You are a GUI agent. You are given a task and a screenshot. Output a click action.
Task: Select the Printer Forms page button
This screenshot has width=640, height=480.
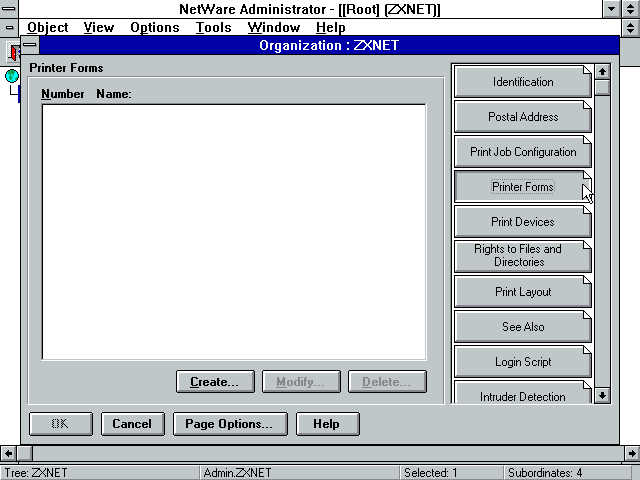(522, 187)
